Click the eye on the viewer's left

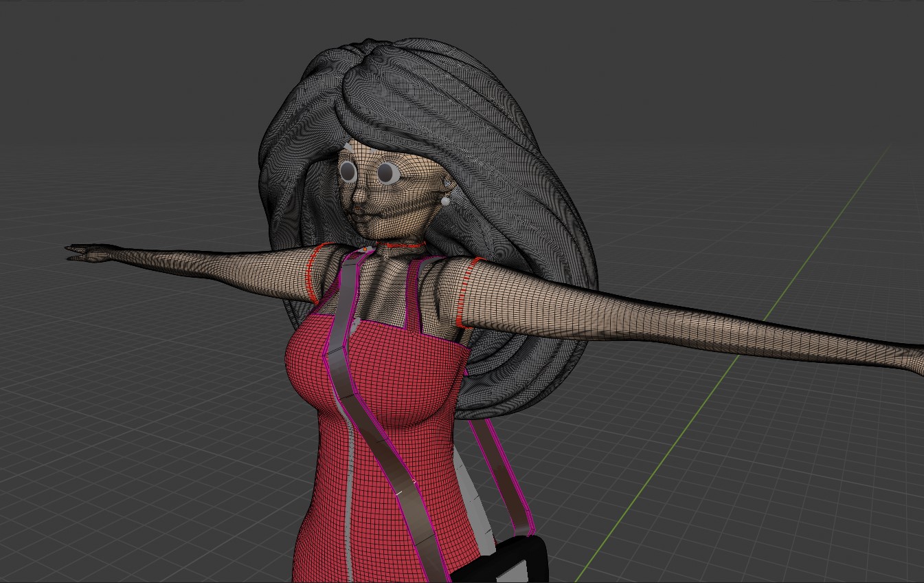pyautogui.click(x=349, y=171)
